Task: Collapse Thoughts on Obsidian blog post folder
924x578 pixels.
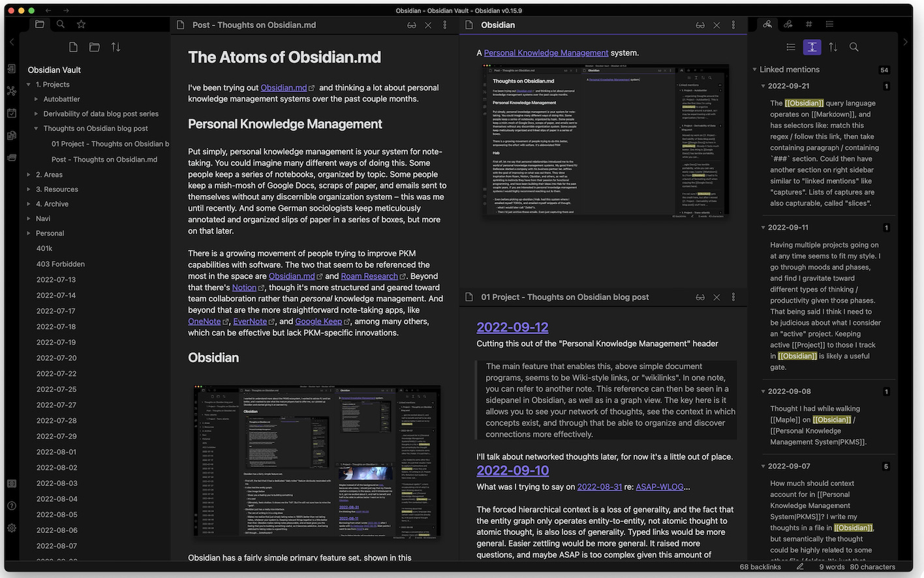Action: click(37, 129)
